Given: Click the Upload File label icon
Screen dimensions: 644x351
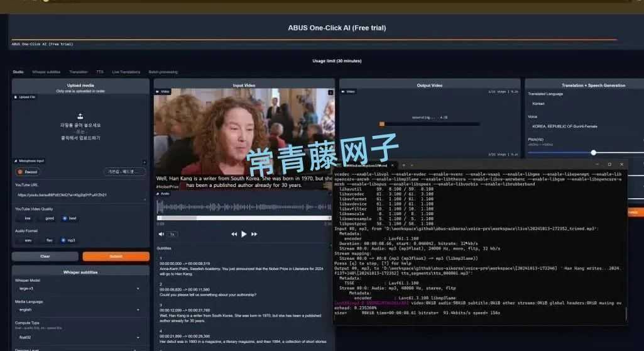Looking at the screenshot, I should 16,97.
